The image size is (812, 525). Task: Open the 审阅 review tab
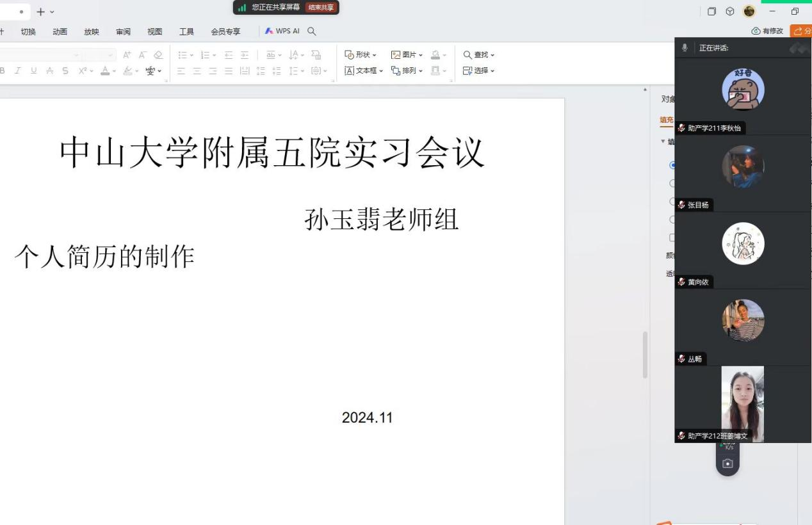click(x=123, y=31)
